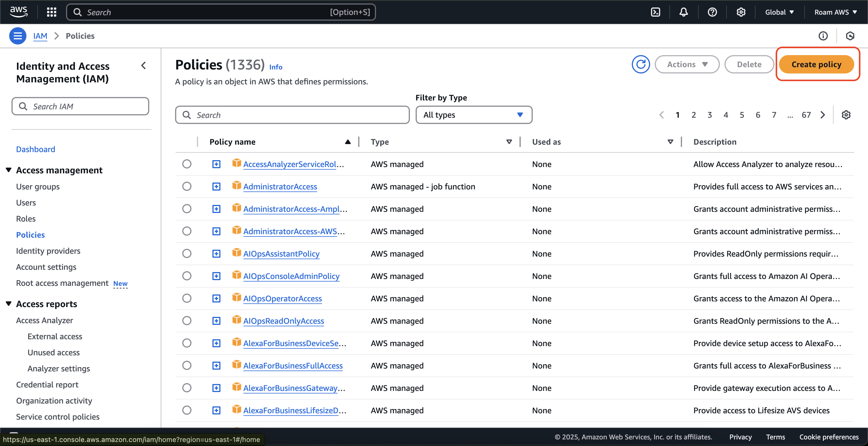Go to page 2 of policies
Image resolution: width=868 pixels, height=446 pixels.
[x=693, y=115]
